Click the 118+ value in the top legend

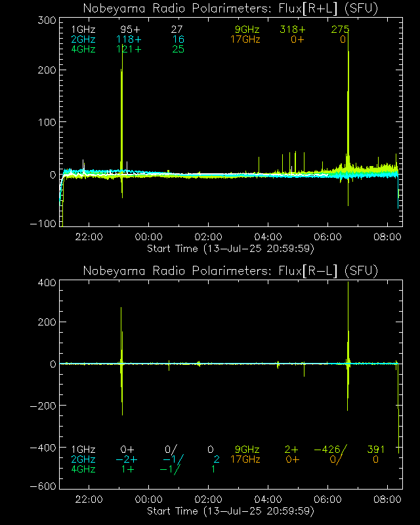(129, 39)
